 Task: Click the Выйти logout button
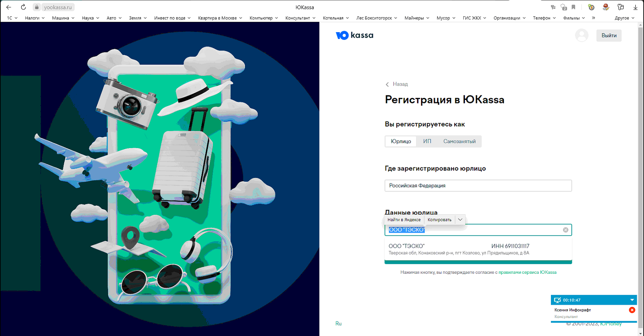609,36
